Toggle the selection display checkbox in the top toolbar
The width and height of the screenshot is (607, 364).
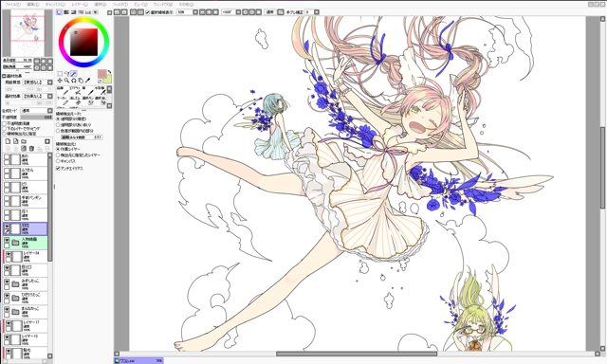coord(148,12)
